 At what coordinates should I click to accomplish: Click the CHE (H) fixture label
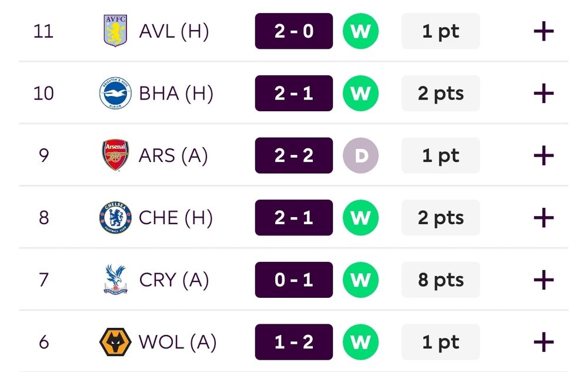pos(175,218)
